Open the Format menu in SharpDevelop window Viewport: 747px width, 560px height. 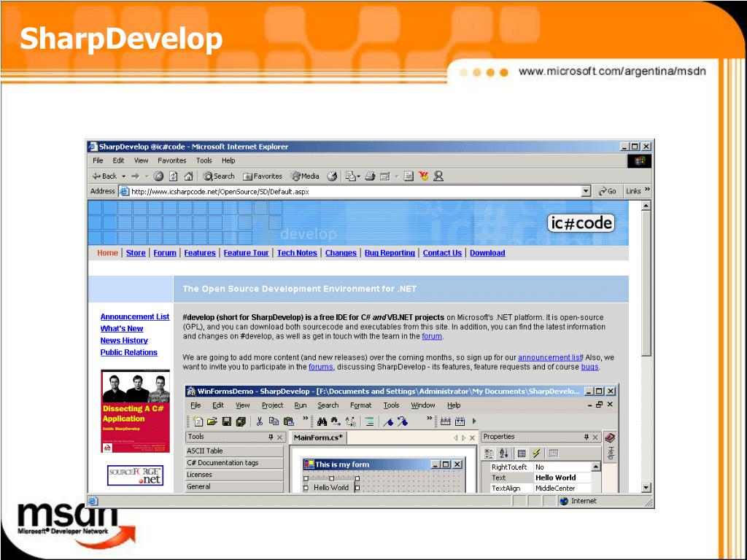(x=360, y=405)
